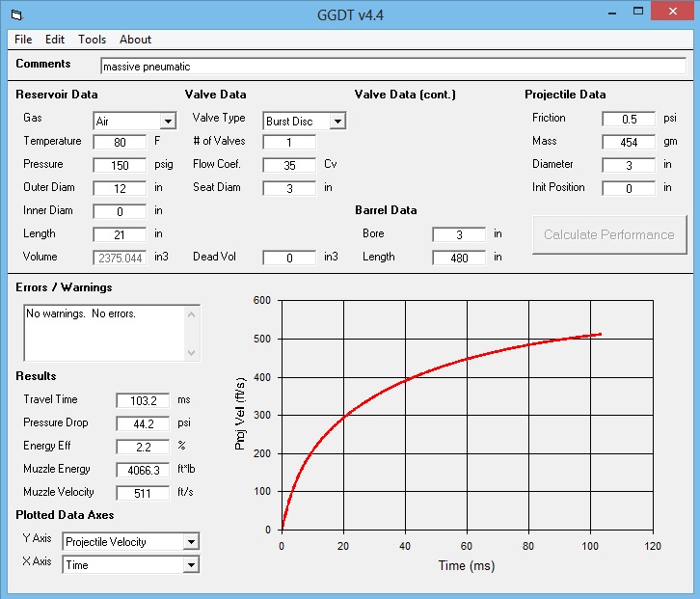This screenshot has width=700, height=599.
Task: Open the X Axis plotted data dropdown
Action: [x=191, y=565]
